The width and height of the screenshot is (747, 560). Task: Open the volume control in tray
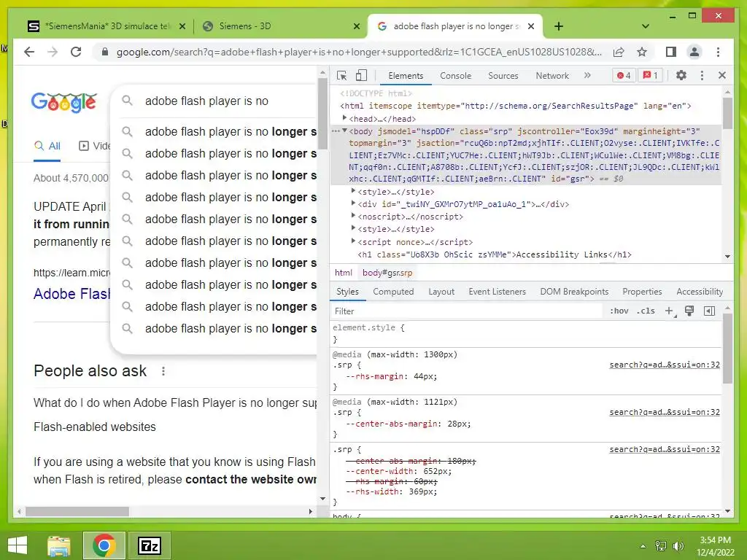coord(678,545)
